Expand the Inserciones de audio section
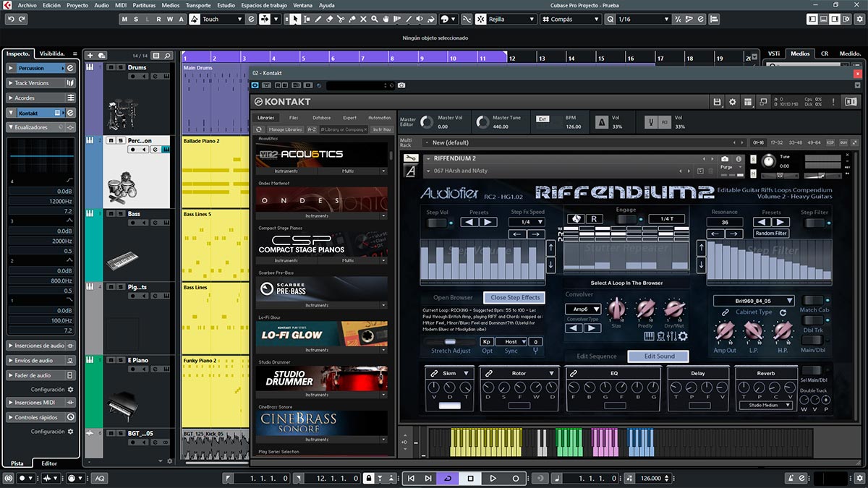Viewport: 868px width, 488px height. pos(41,346)
